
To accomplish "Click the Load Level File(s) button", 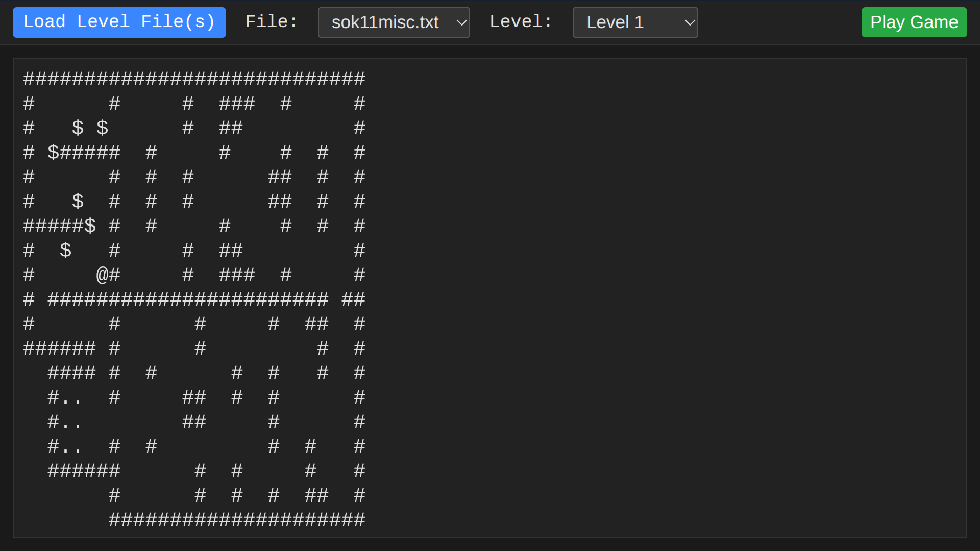I will point(119,22).
